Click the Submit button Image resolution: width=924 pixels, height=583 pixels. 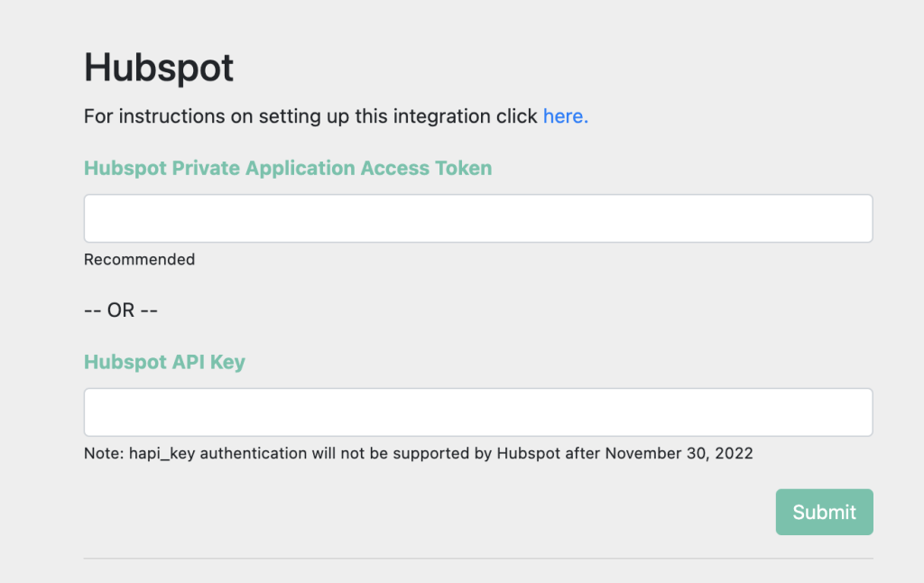(x=824, y=512)
